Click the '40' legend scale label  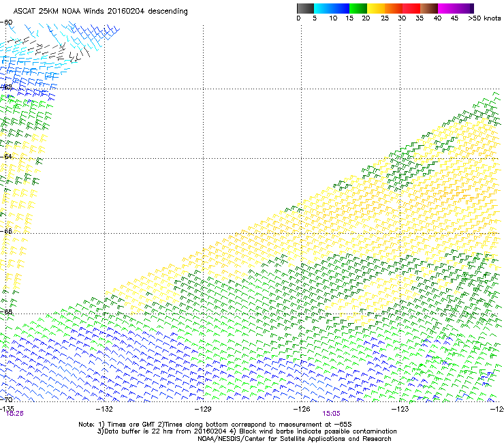coord(437,18)
